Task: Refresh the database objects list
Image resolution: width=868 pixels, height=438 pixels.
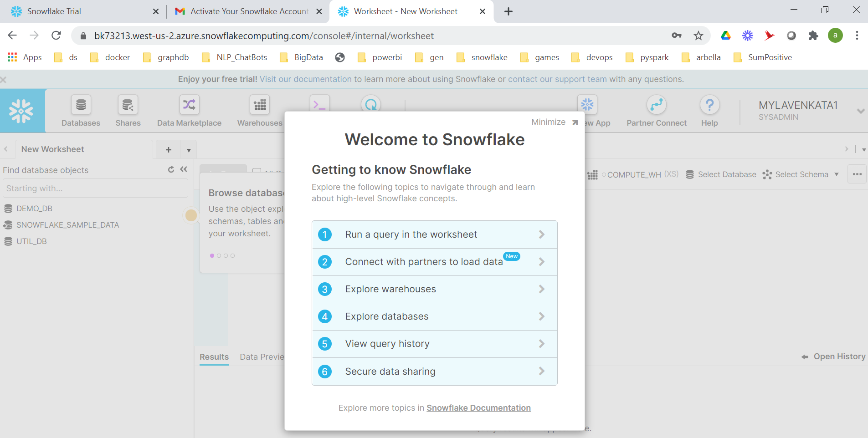Action: [170, 169]
